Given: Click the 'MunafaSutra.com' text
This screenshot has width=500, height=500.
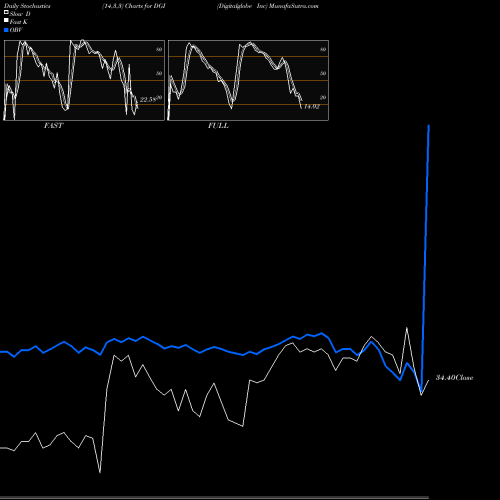Looking at the screenshot, I should [x=294, y=6].
